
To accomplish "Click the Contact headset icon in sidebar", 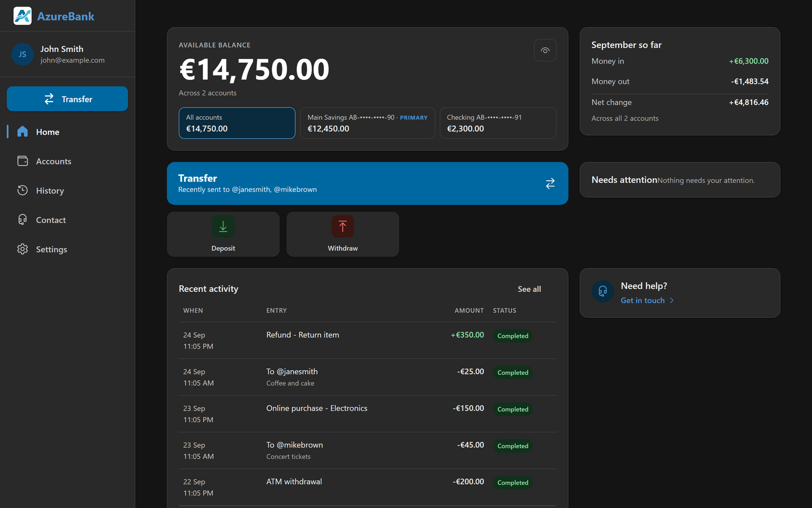I will (x=22, y=219).
